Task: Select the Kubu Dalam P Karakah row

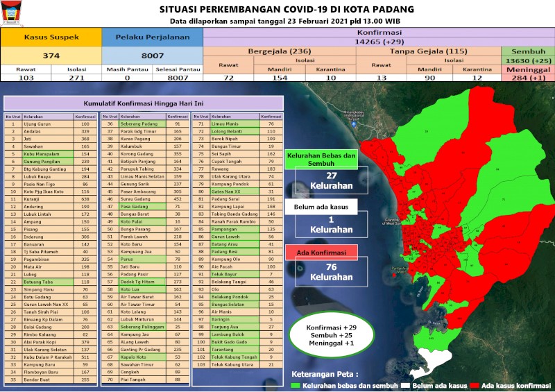Action: (x=51, y=357)
